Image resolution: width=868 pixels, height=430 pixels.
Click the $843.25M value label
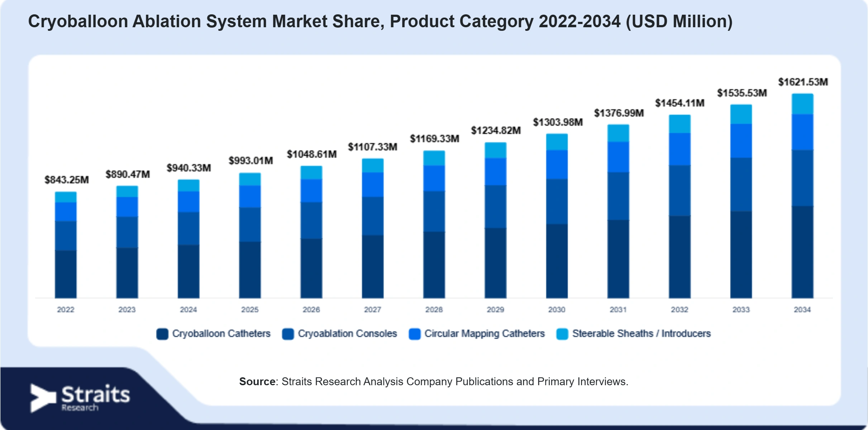coord(67,180)
